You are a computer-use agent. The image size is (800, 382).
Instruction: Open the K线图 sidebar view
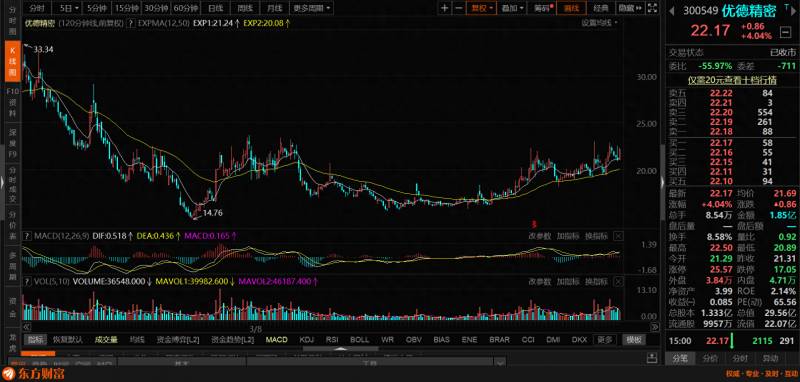click(13, 61)
